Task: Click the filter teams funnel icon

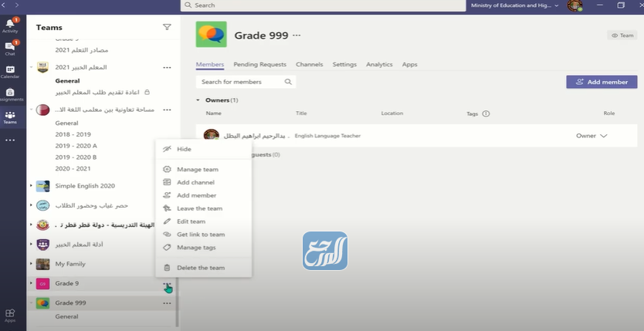Action: click(167, 27)
